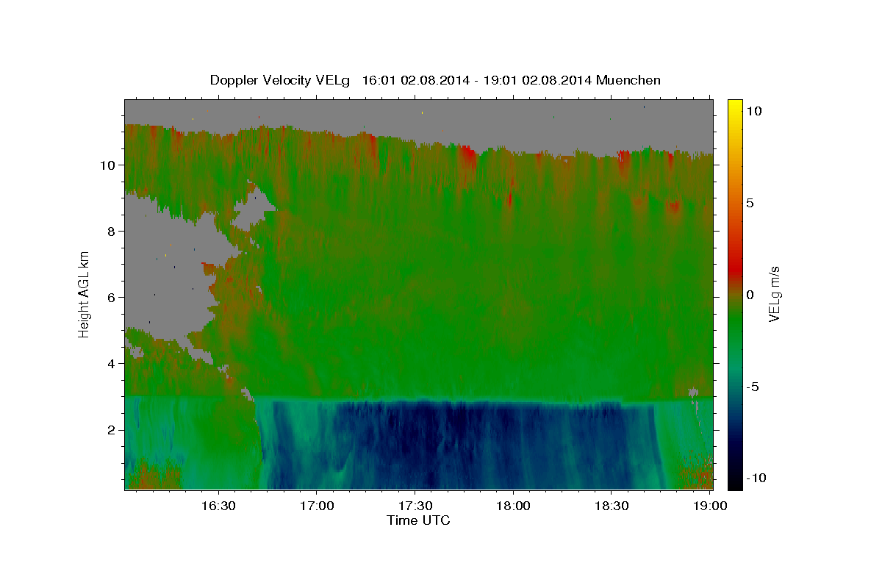Click the 17:00 time tick label

click(316, 506)
